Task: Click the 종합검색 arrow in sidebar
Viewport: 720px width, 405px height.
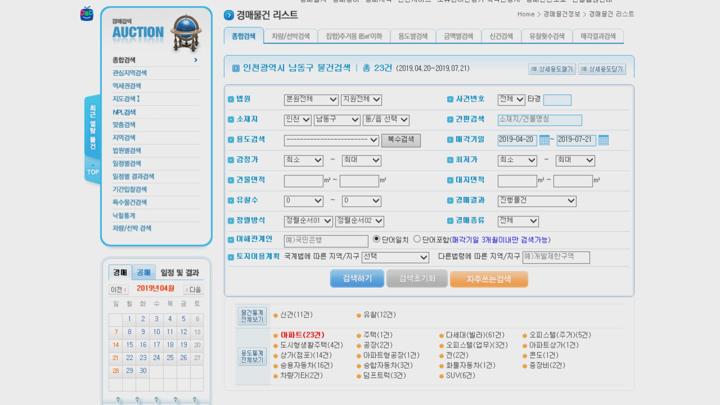Action: click(x=196, y=60)
